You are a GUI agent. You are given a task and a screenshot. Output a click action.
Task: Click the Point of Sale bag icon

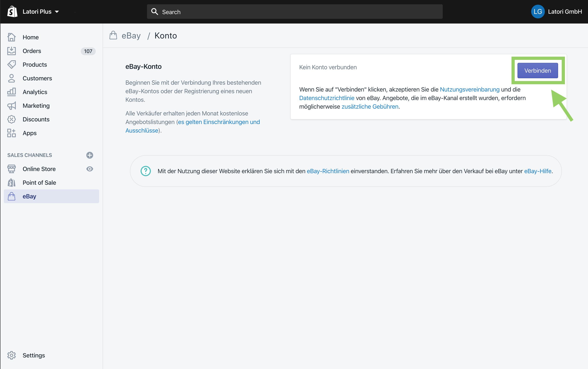point(12,182)
